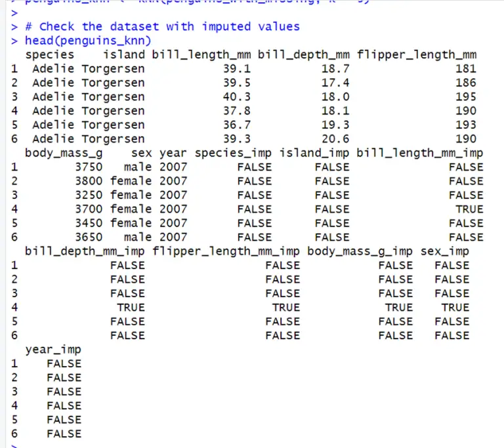Select body mass value 3450
Screen dimensions: 504x448
coord(89,223)
